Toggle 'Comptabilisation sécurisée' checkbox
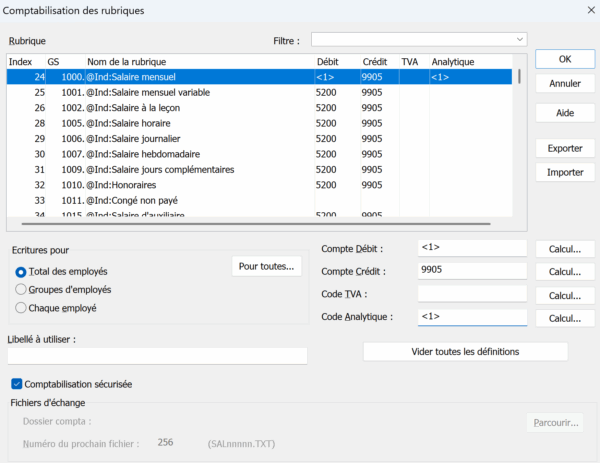The width and height of the screenshot is (600, 463). coord(17,383)
